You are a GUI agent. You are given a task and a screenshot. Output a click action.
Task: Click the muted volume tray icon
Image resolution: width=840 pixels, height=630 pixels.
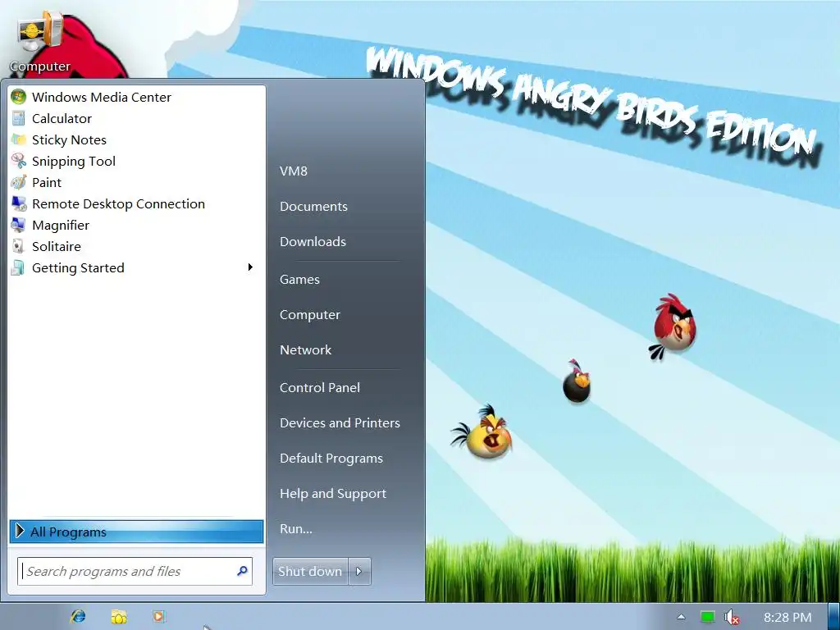732,617
